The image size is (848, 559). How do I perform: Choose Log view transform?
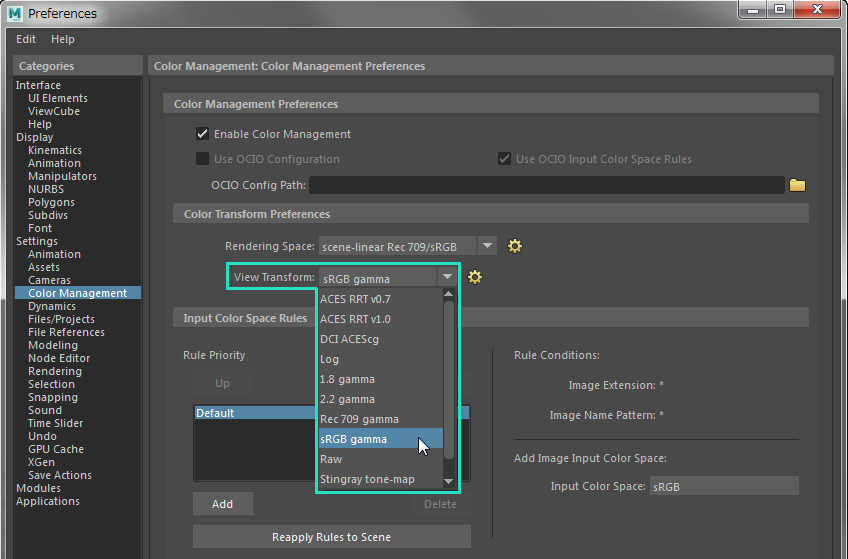(x=381, y=359)
